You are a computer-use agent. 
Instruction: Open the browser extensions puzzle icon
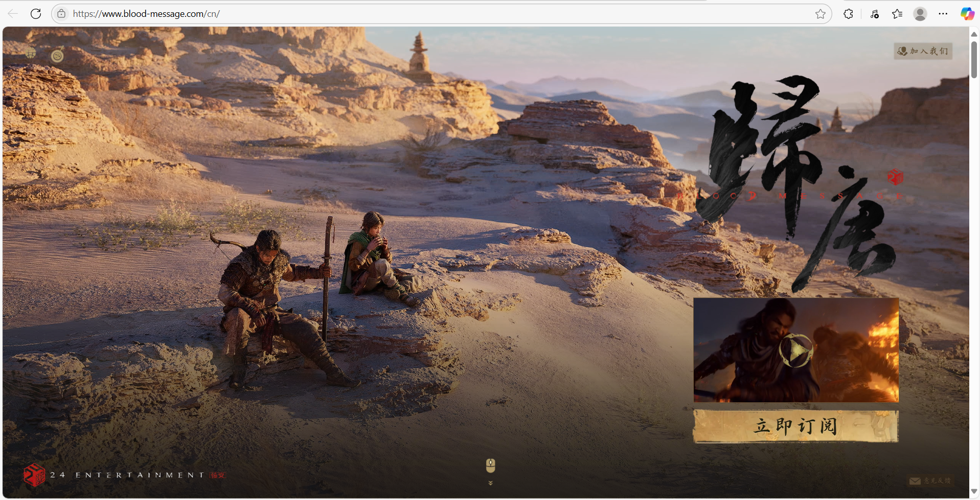click(849, 14)
